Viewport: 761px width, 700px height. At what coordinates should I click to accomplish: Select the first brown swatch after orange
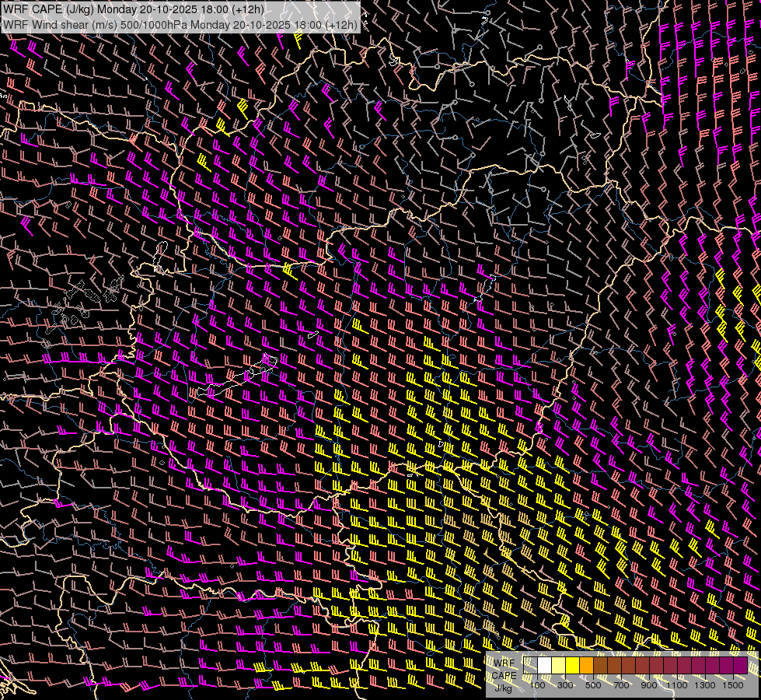click(601, 665)
